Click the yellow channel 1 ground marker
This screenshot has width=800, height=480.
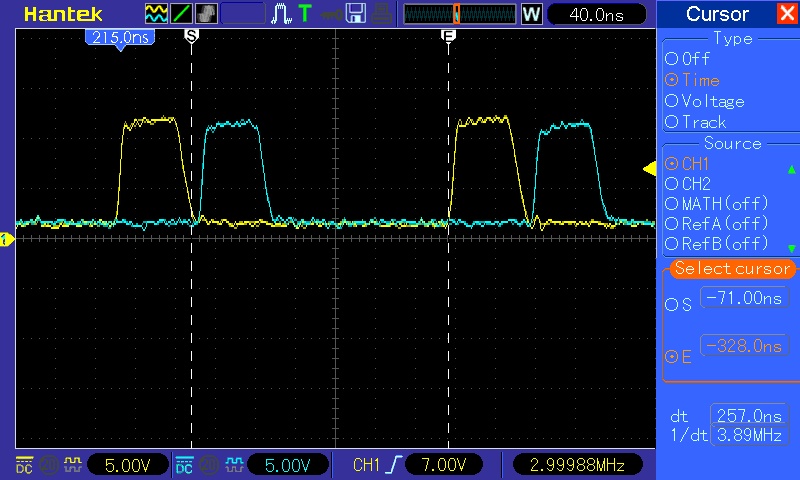coord(7,239)
